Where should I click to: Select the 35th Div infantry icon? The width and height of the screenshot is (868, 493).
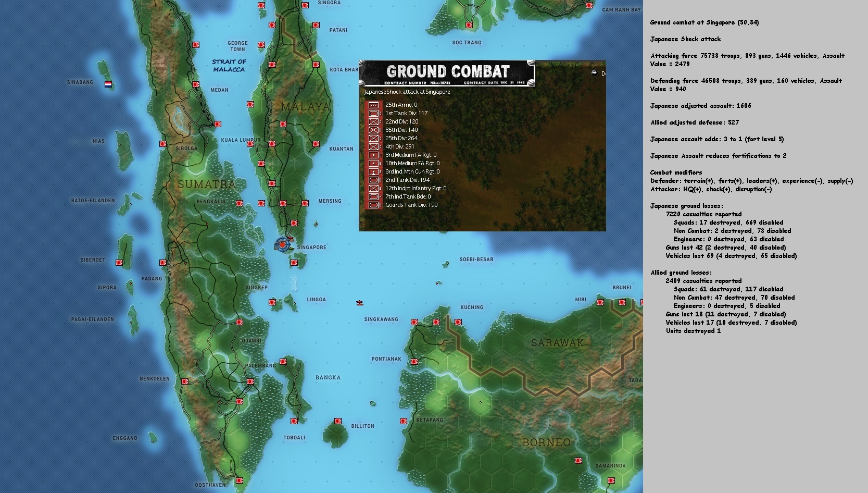tap(373, 130)
